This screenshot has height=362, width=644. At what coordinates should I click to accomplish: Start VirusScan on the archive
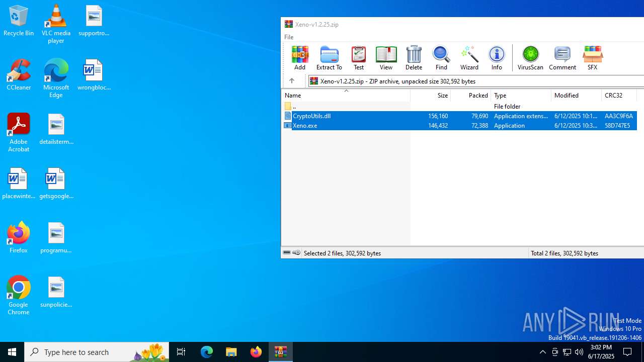pyautogui.click(x=530, y=58)
